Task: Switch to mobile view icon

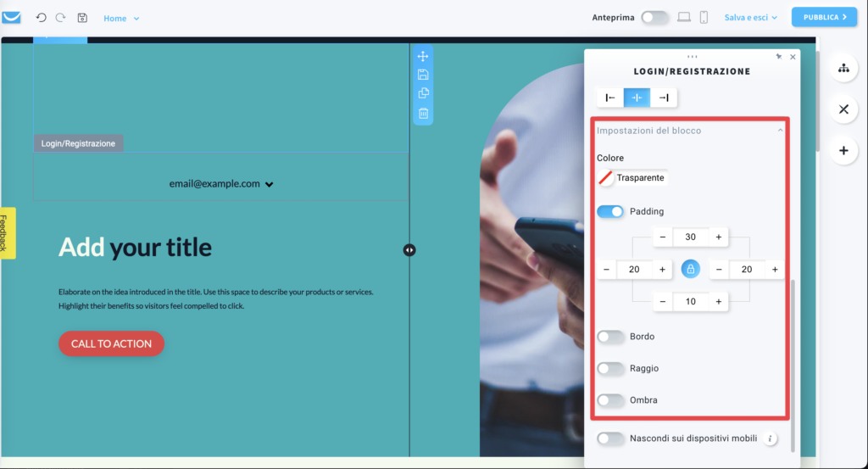Action: click(704, 17)
